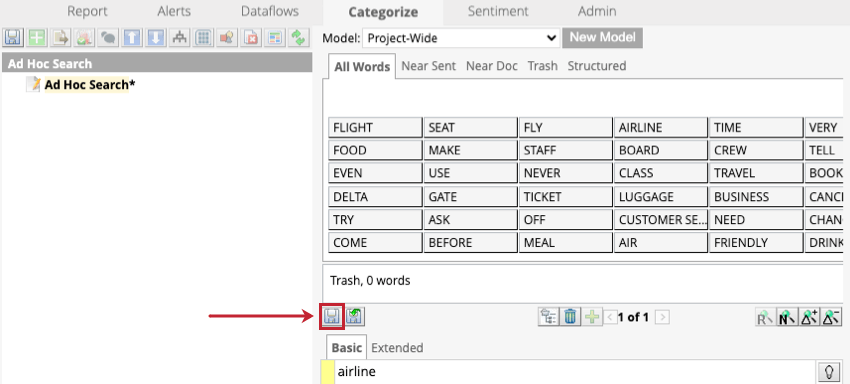Open the Model Project-Wide dropdown
The width and height of the screenshot is (850, 384).
point(461,38)
